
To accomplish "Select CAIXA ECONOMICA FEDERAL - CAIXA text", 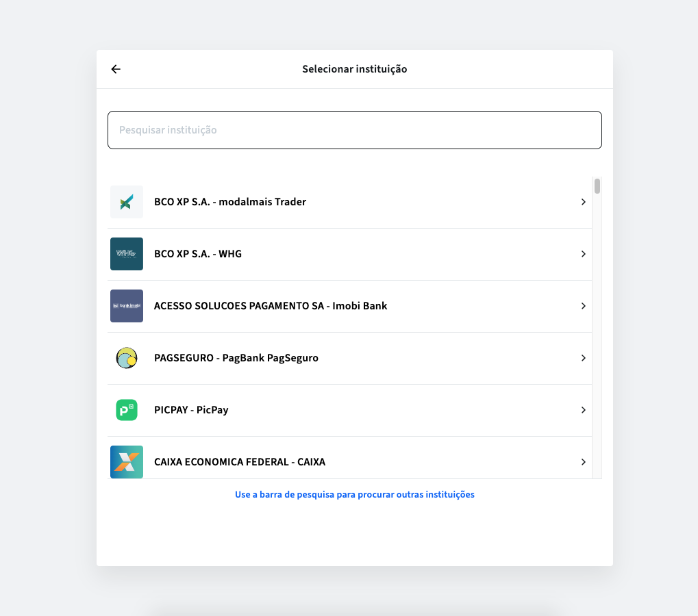I will click(240, 462).
